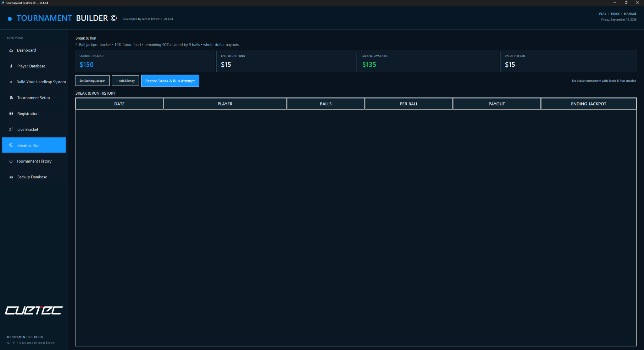Screen dimensions: 644x350
Task: Select the Break & Run menu item
Action: point(34,145)
